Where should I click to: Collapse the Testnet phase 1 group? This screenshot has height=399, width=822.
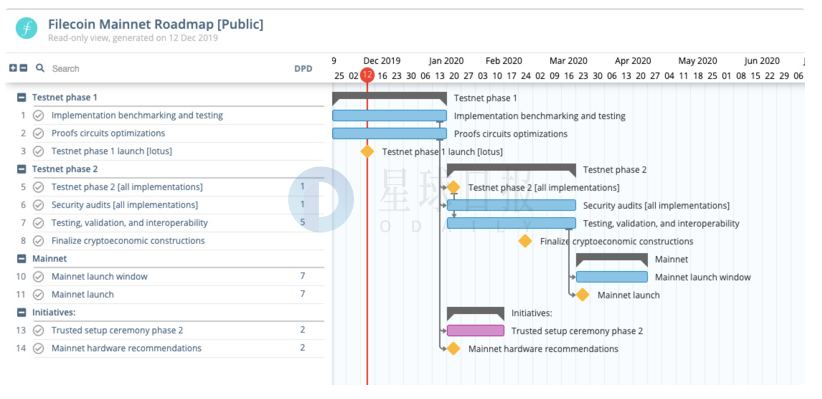(21, 98)
